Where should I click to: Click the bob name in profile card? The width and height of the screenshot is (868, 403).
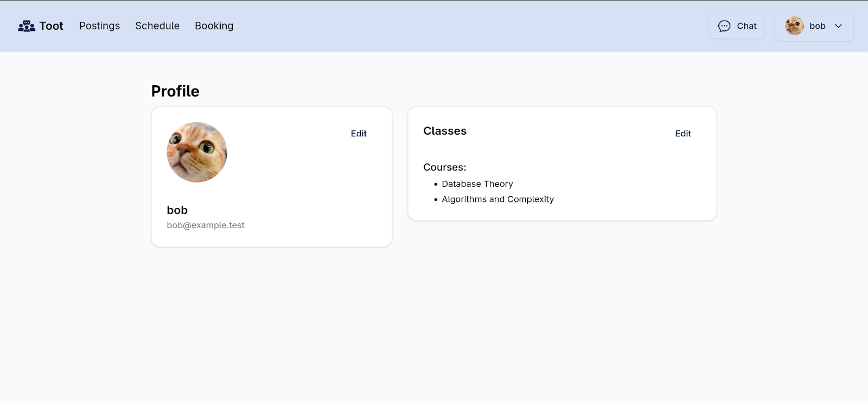point(177,210)
